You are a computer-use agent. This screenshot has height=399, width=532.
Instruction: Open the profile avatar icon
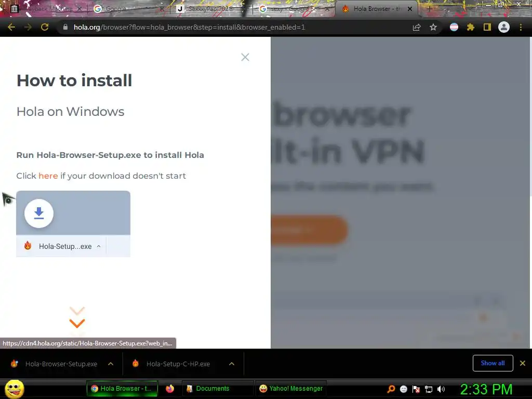tap(504, 27)
